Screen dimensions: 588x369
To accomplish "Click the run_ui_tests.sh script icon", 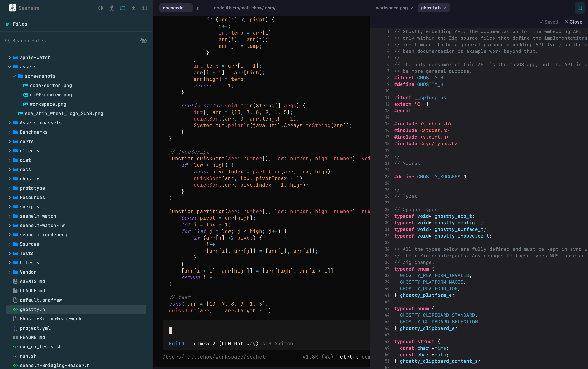I will point(15,347).
